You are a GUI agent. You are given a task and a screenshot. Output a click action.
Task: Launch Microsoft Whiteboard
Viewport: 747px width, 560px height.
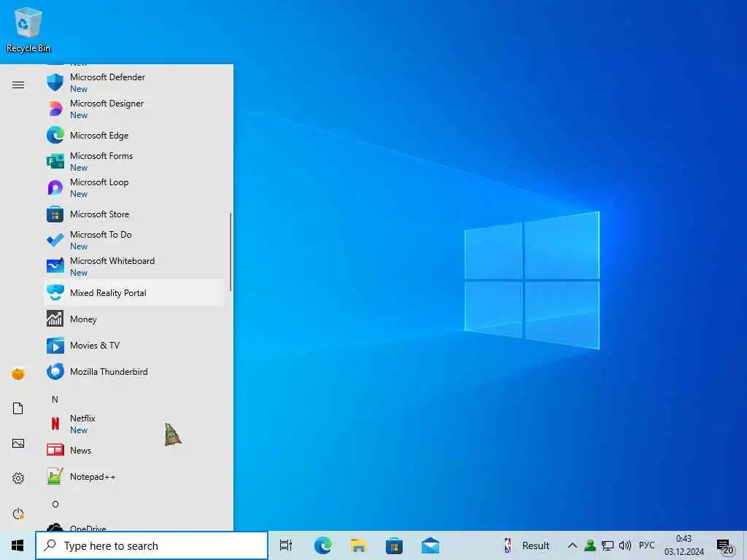click(x=135, y=267)
